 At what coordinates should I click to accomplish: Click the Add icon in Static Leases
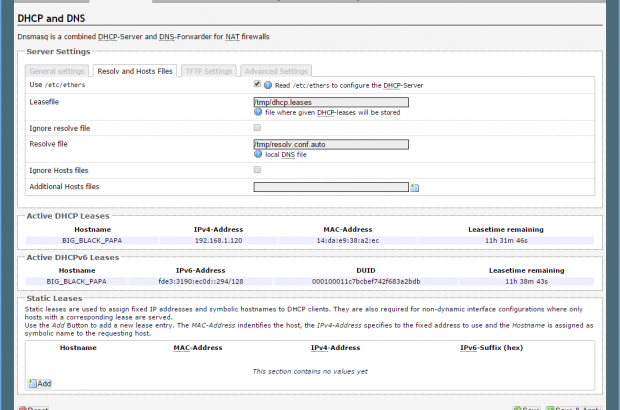(40, 383)
